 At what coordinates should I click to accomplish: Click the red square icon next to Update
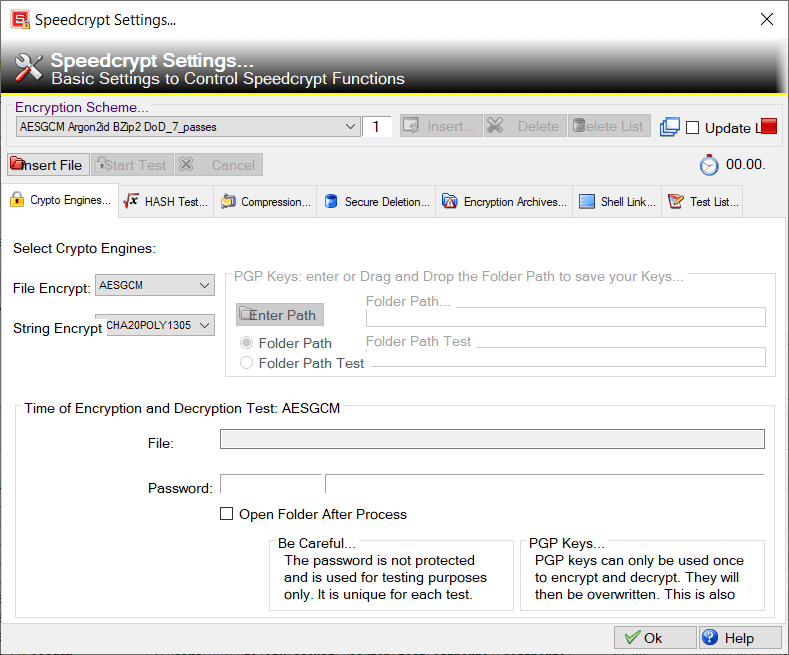(x=769, y=126)
